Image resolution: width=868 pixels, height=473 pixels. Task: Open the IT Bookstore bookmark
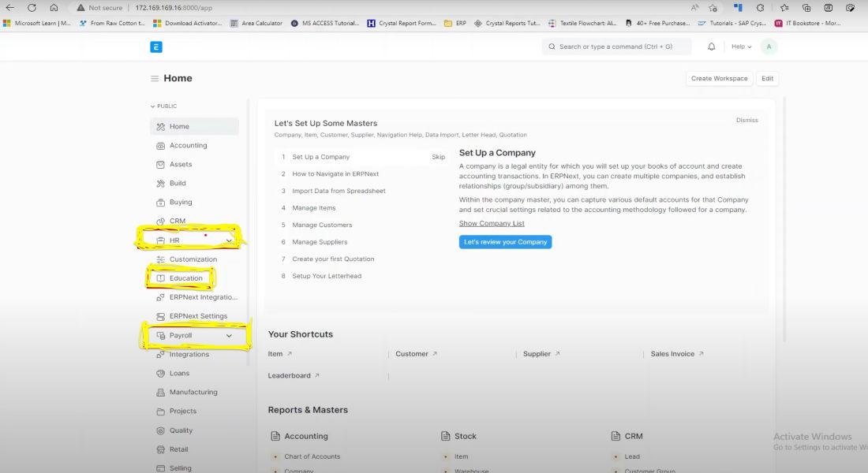point(808,23)
